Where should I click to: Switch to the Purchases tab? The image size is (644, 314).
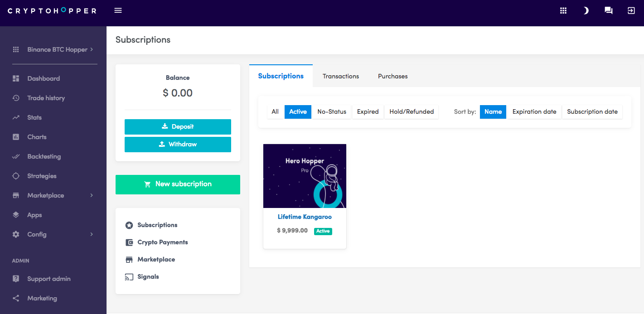pos(393,76)
